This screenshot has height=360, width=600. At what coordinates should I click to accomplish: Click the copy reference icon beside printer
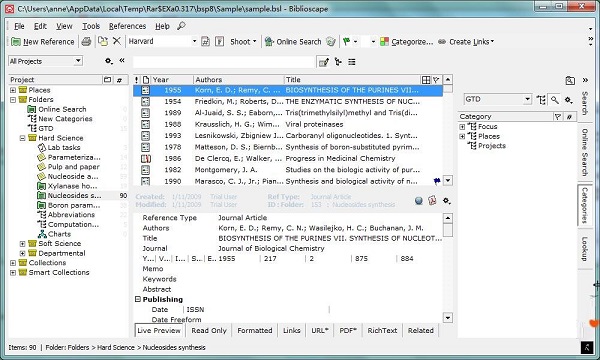click(x=103, y=41)
